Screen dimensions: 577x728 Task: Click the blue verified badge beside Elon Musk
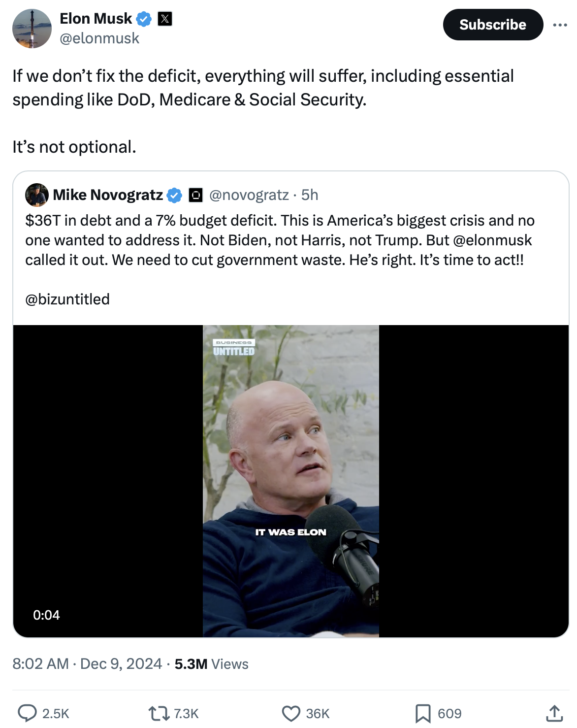point(143,19)
